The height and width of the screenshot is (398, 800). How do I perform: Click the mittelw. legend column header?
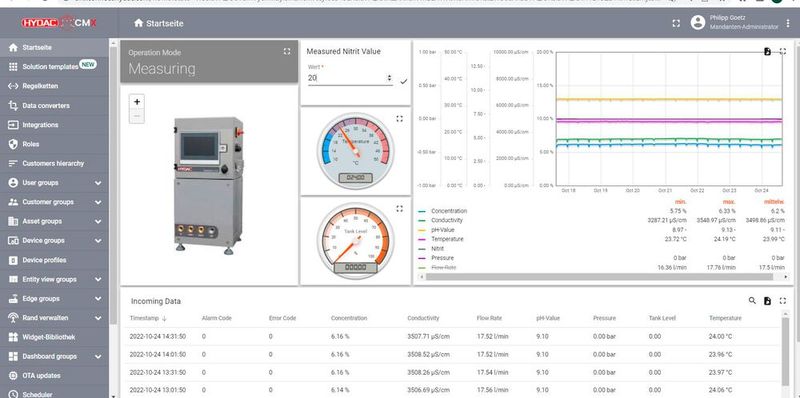pos(774,202)
